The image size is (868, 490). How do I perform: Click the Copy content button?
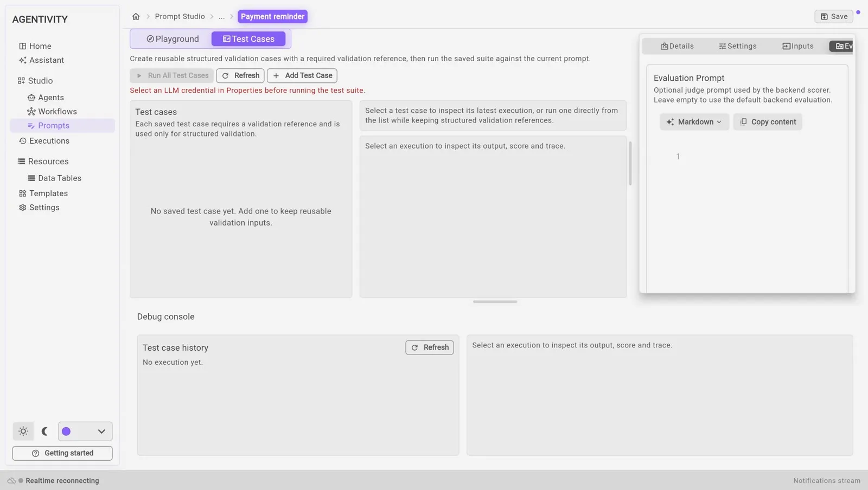pyautogui.click(x=768, y=122)
